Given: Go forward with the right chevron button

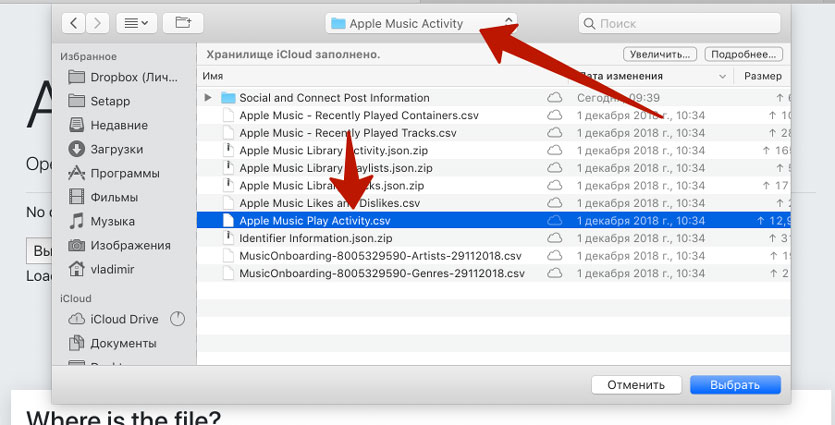Looking at the screenshot, I should tap(97, 23).
